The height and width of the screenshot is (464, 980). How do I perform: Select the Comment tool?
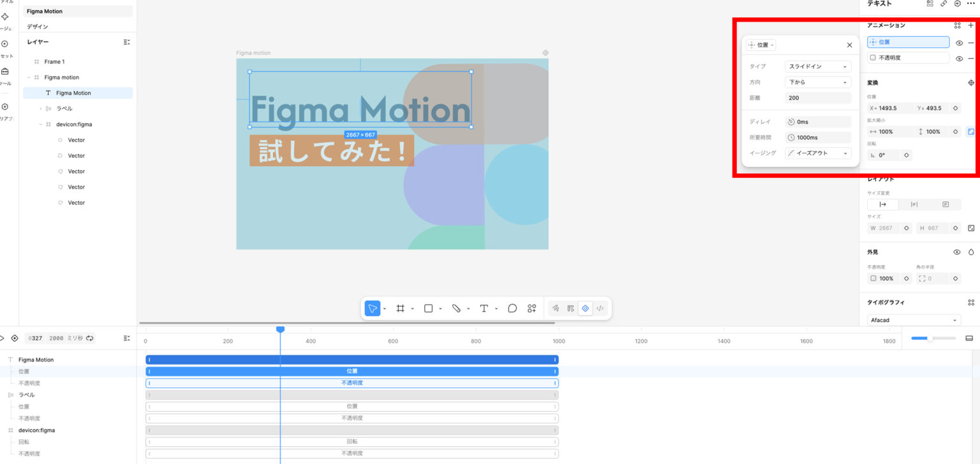(512, 308)
